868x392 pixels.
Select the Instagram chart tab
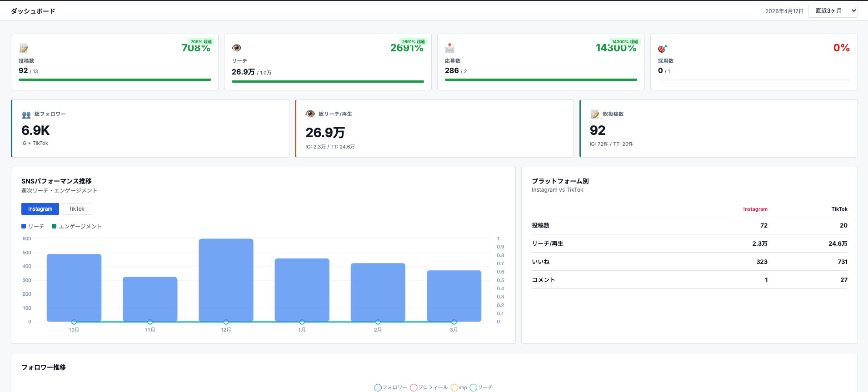40,209
